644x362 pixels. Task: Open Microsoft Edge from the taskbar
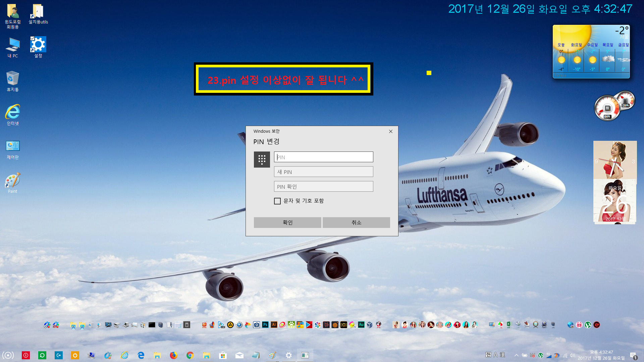pyautogui.click(x=141, y=355)
